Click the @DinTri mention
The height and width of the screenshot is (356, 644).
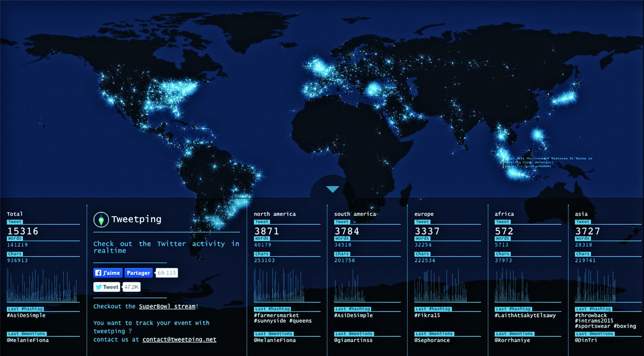(586, 340)
